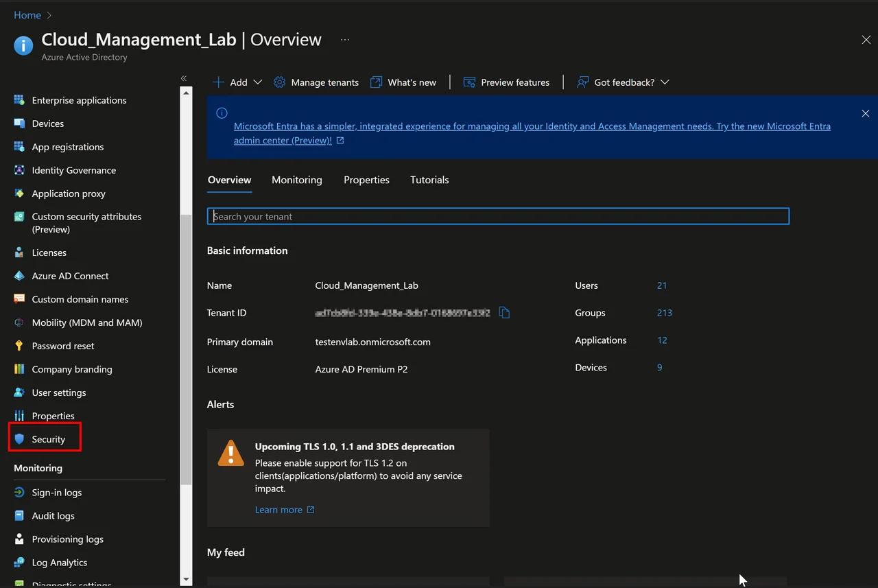Click the sidebar scroll down arrow
This screenshot has width=878, height=588.
coord(186,580)
